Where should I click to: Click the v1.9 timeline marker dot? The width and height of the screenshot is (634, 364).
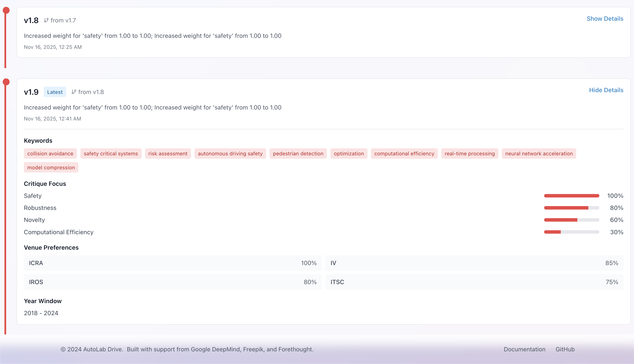click(6, 82)
